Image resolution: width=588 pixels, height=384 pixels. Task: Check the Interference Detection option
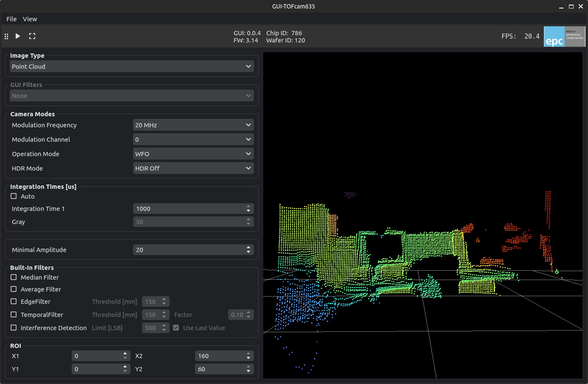[x=14, y=328]
